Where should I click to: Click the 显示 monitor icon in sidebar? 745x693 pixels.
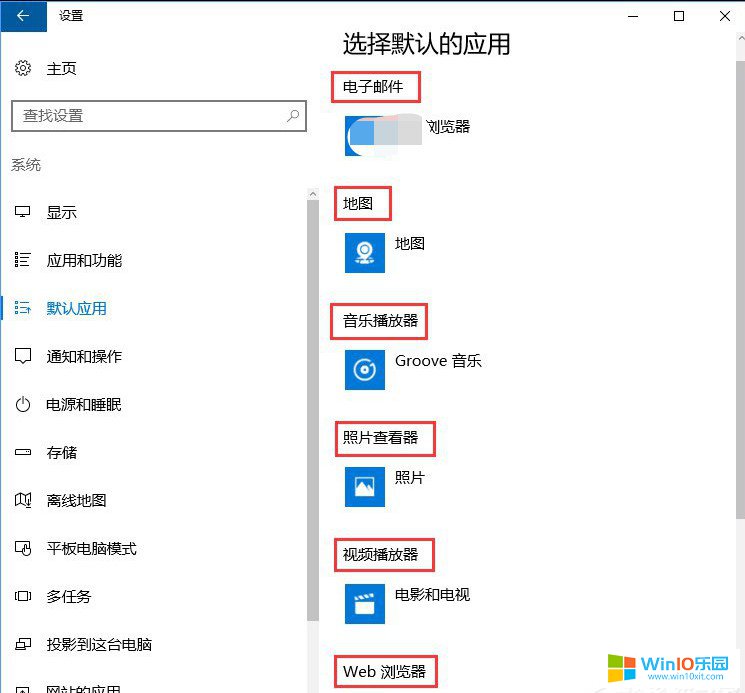23,213
